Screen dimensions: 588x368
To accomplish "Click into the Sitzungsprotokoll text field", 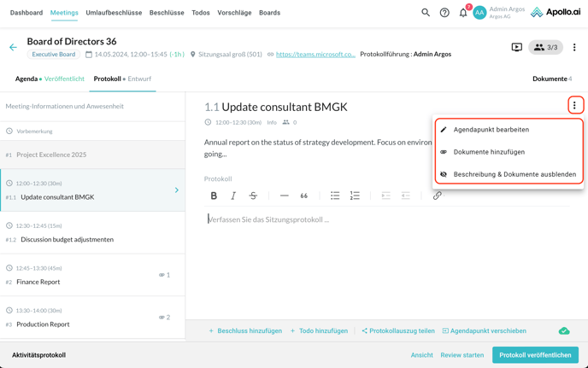I will (x=342, y=219).
